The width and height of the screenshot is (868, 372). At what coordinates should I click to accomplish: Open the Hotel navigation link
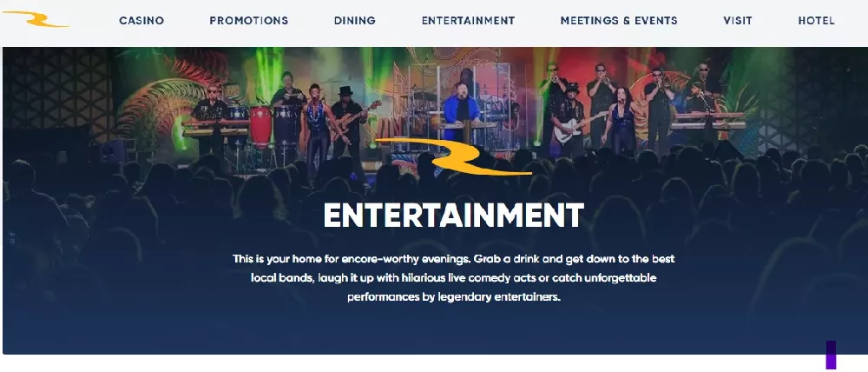[817, 21]
